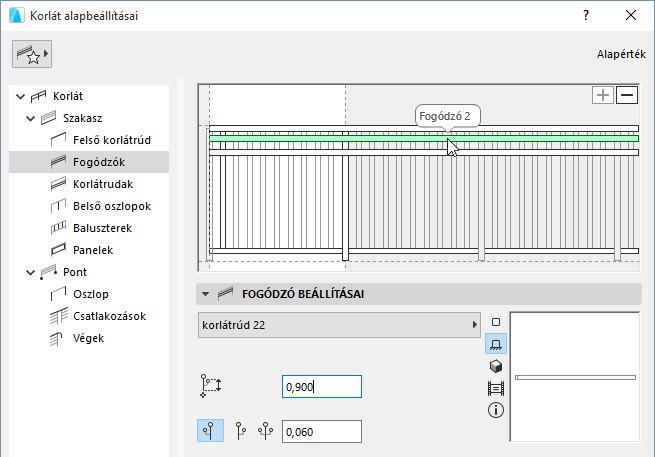The height and width of the screenshot is (457, 655).
Task: Click the small square settings-page icon
Action: click(496, 322)
